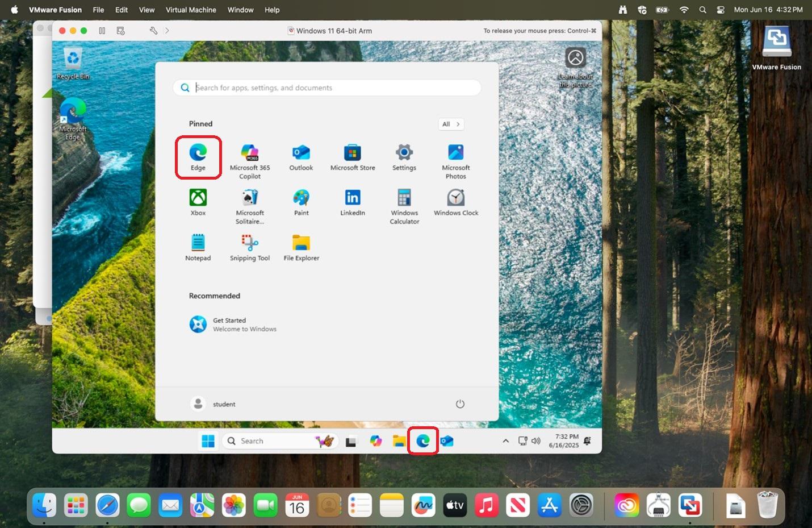Open Microsoft Store pinned app
This screenshot has height=528, width=812.
pyautogui.click(x=353, y=157)
